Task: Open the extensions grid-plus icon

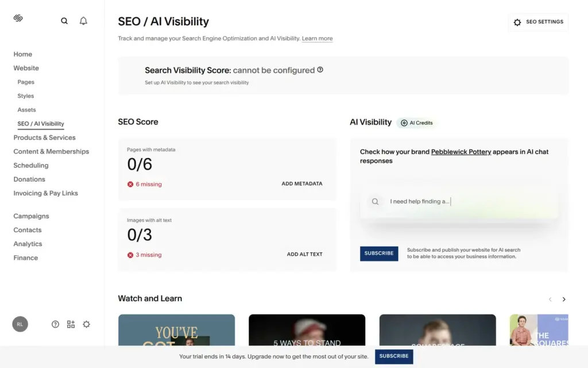Action: (x=71, y=324)
